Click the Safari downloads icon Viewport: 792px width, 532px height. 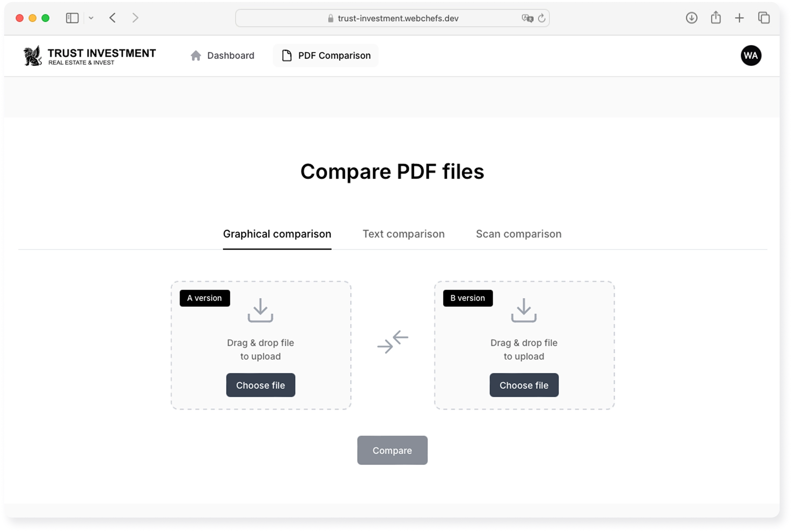pos(691,18)
